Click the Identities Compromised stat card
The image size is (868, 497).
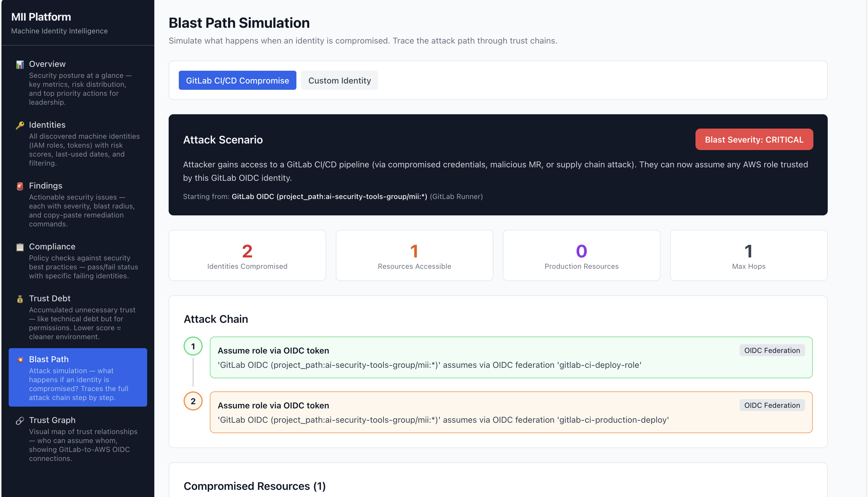tap(247, 255)
